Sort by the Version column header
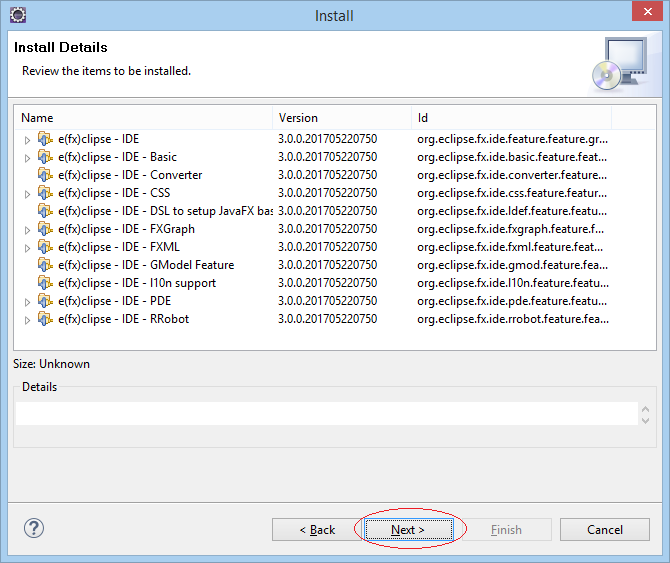670x563 pixels. (342, 118)
